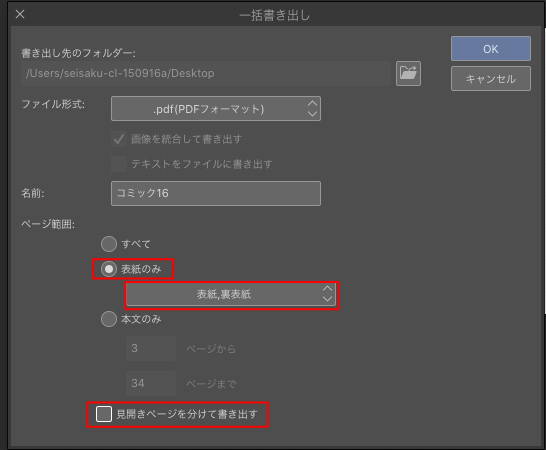Toggle 画像を統合して書き出す checkbox
The image size is (546, 450).
119,139
